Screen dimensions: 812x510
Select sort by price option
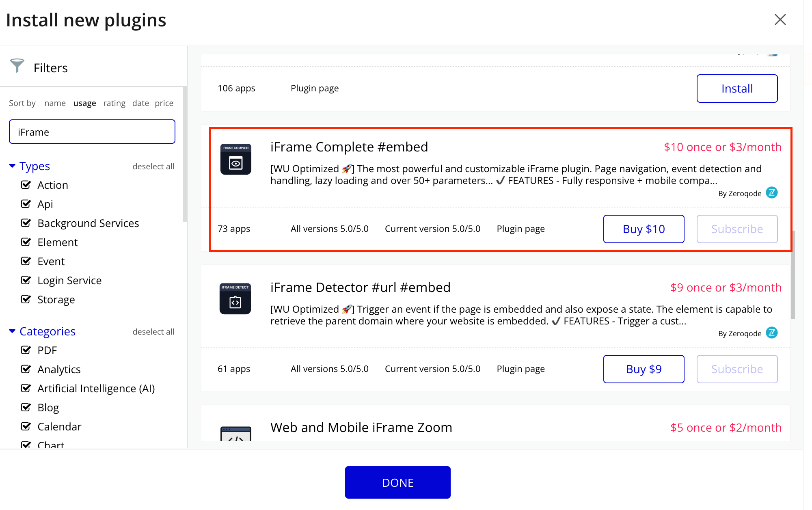(x=163, y=103)
